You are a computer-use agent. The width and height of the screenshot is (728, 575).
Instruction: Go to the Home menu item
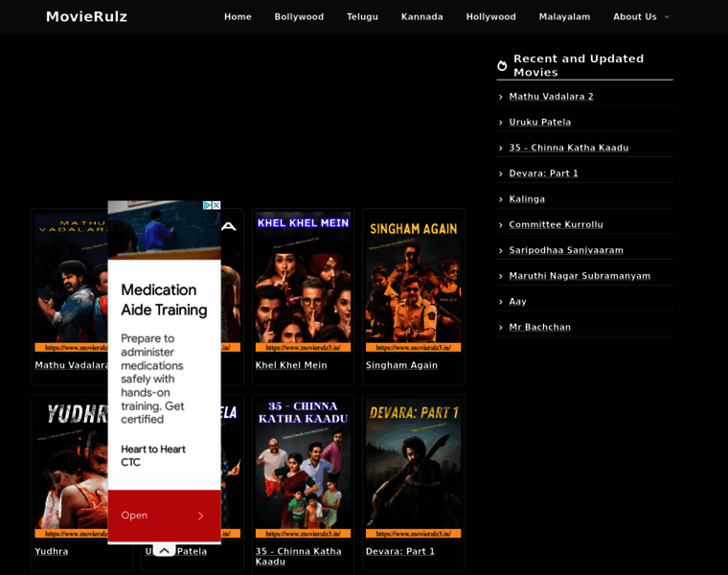click(x=238, y=16)
